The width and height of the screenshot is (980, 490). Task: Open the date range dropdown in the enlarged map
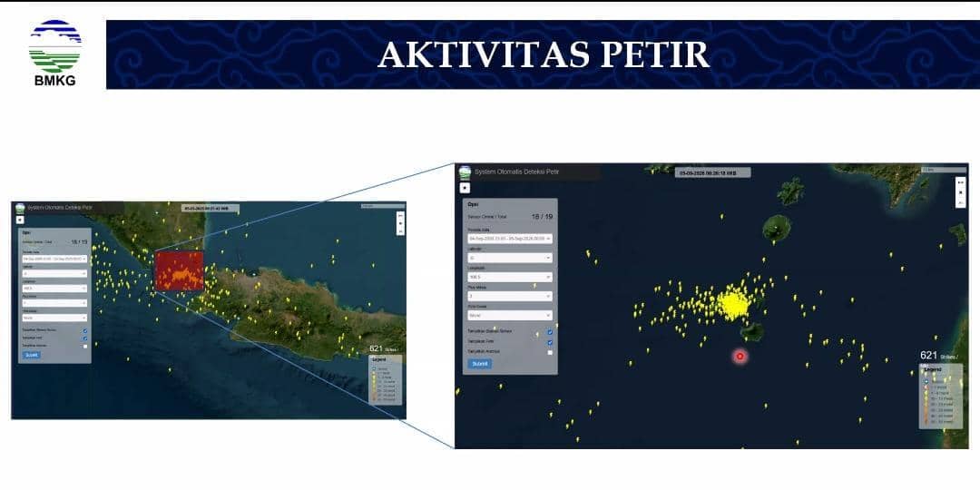[509, 239]
